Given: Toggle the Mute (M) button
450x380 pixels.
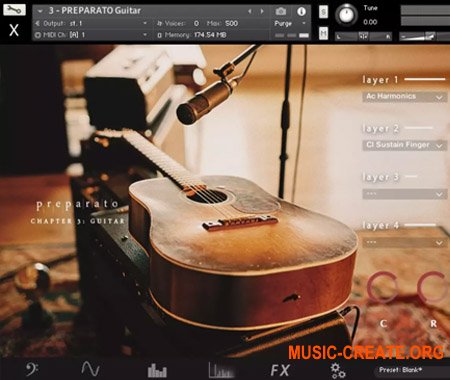Looking at the screenshot, I should (323, 33).
